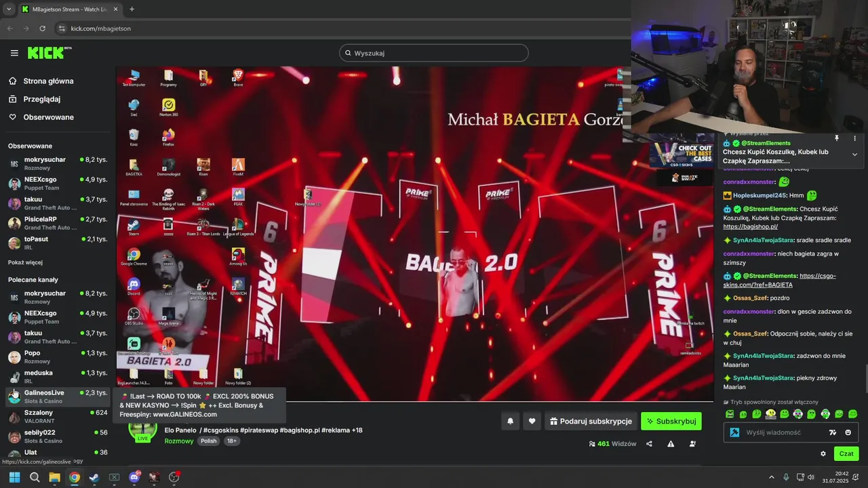
Task: Expand Pokaż więcej followed channels
Action: tap(25, 262)
